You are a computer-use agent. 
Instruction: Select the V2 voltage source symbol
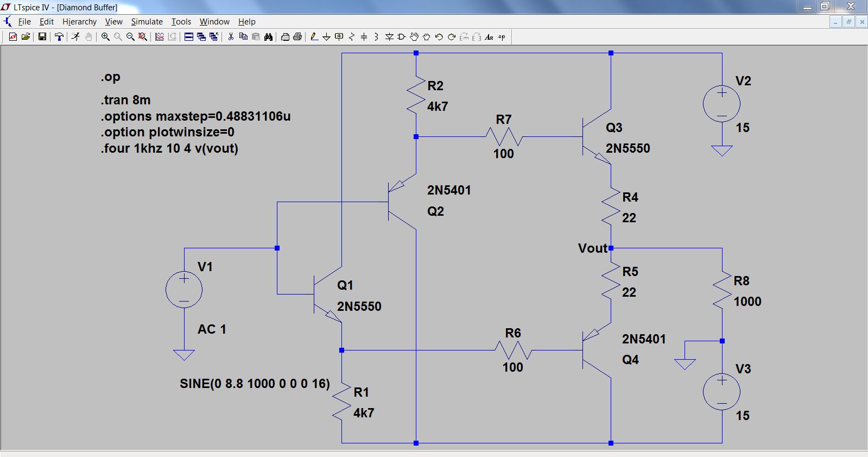721,103
